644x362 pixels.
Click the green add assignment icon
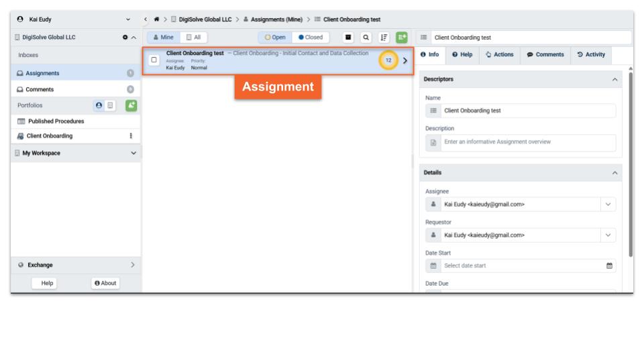(x=402, y=37)
